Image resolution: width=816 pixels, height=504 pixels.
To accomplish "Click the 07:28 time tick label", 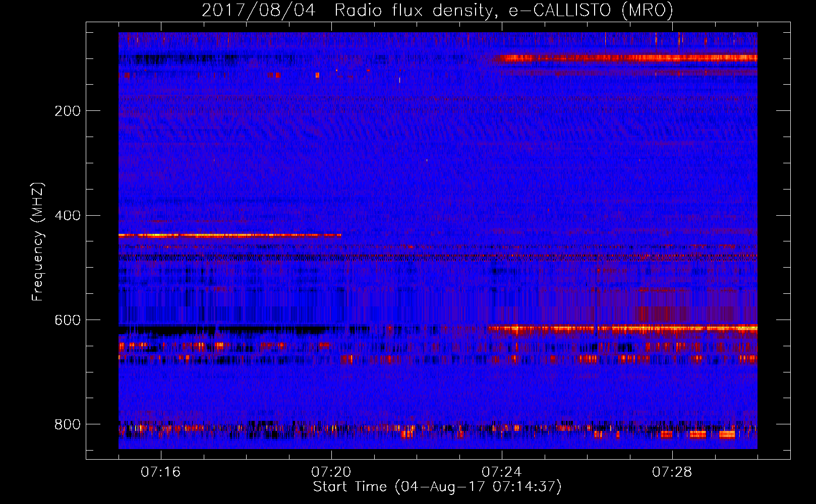I will (x=672, y=472).
